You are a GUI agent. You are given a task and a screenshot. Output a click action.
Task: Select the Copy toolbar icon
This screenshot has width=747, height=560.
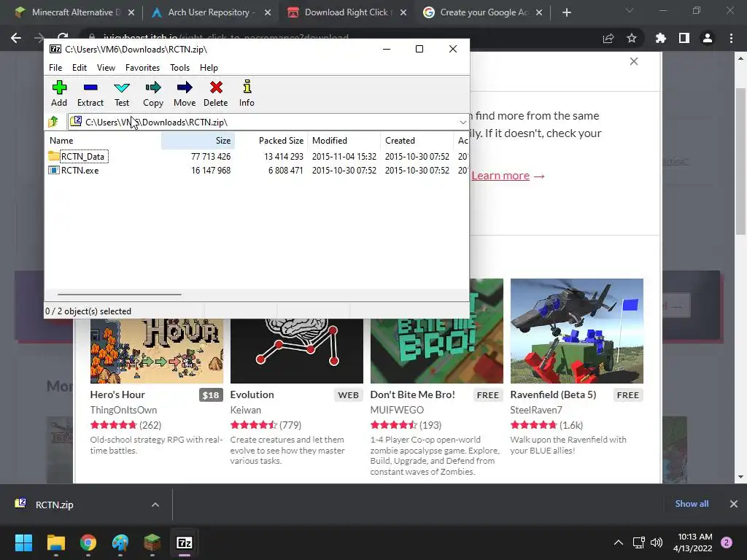pyautogui.click(x=153, y=93)
